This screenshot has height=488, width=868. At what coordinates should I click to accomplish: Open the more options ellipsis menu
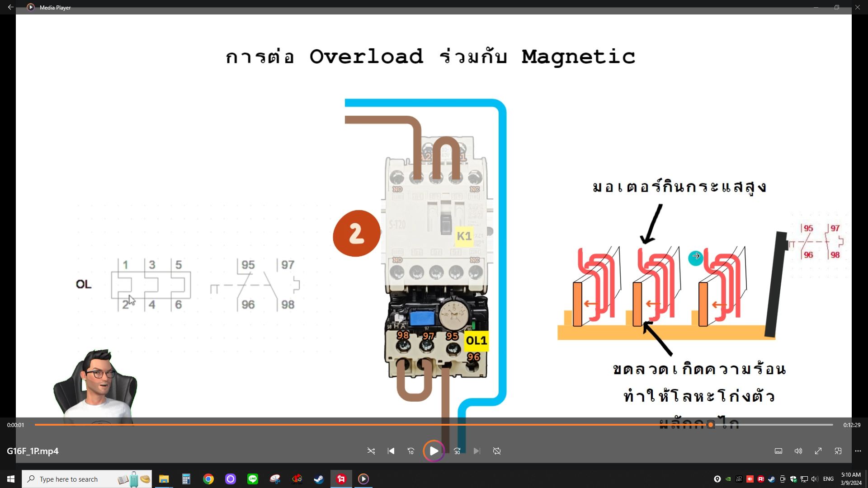[858, 451]
